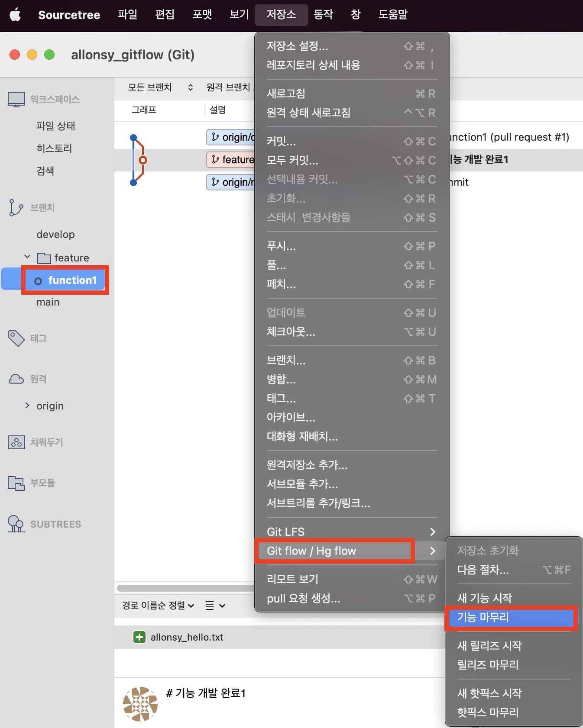Click the feature folder icon
Image resolution: width=583 pixels, height=728 pixels.
point(44,258)
